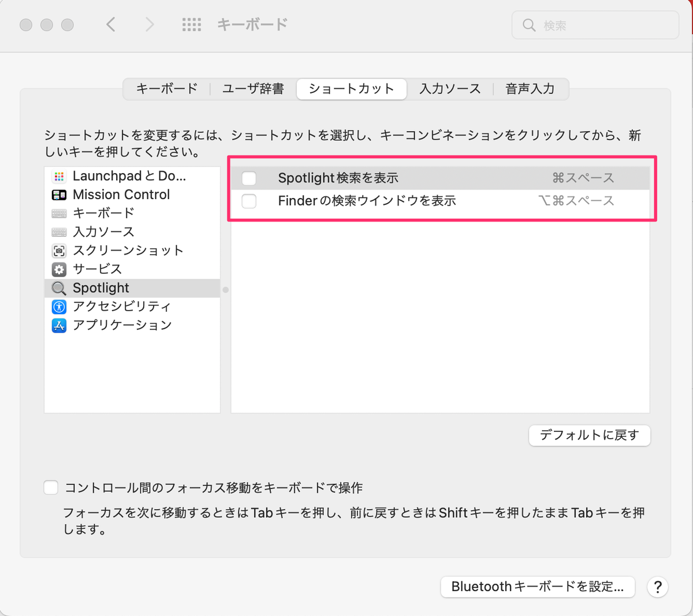Select アクセシビリティ row text
693x616 pixels.
pos(122,306)
